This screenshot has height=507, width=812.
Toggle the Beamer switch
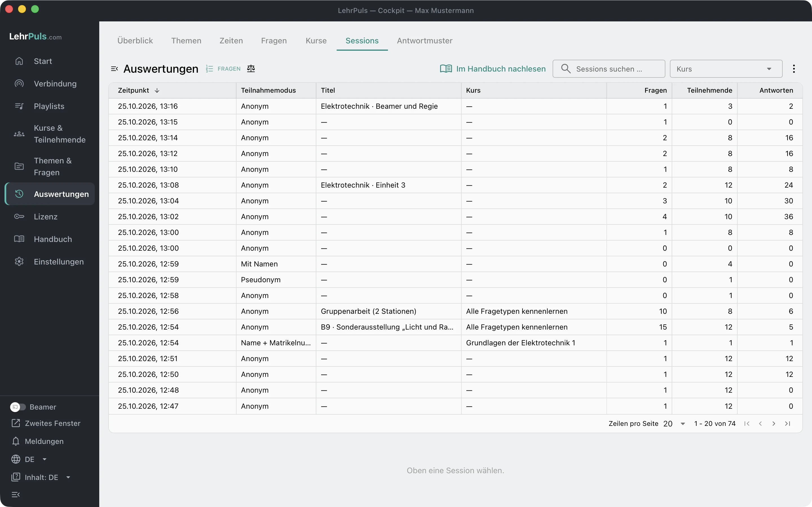[18, 407]
